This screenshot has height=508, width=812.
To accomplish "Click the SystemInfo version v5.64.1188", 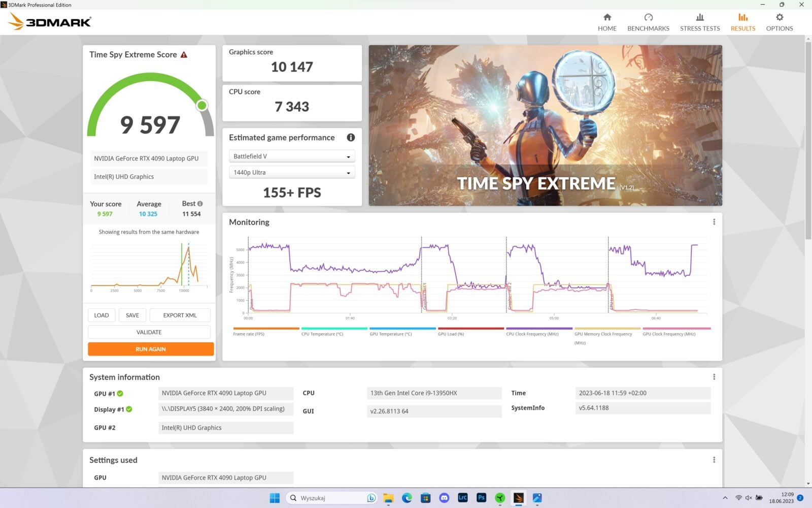I will click(643, 408).
